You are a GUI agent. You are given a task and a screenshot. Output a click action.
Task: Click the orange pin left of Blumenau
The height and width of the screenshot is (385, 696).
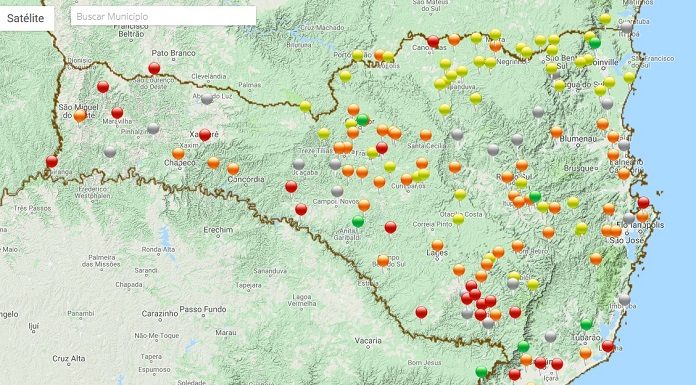[557, 132]
